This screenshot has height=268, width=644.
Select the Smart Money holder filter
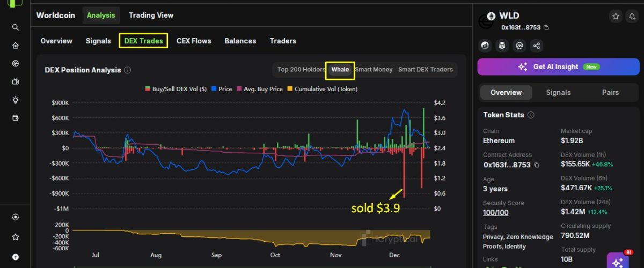pos(374,70)
